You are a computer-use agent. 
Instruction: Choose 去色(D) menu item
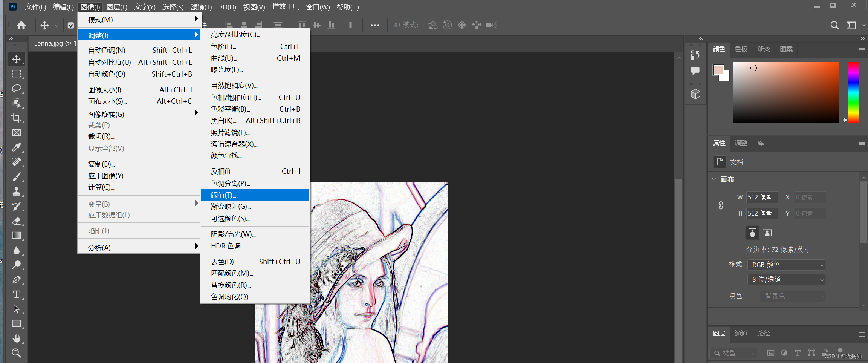tap(255, 262)
